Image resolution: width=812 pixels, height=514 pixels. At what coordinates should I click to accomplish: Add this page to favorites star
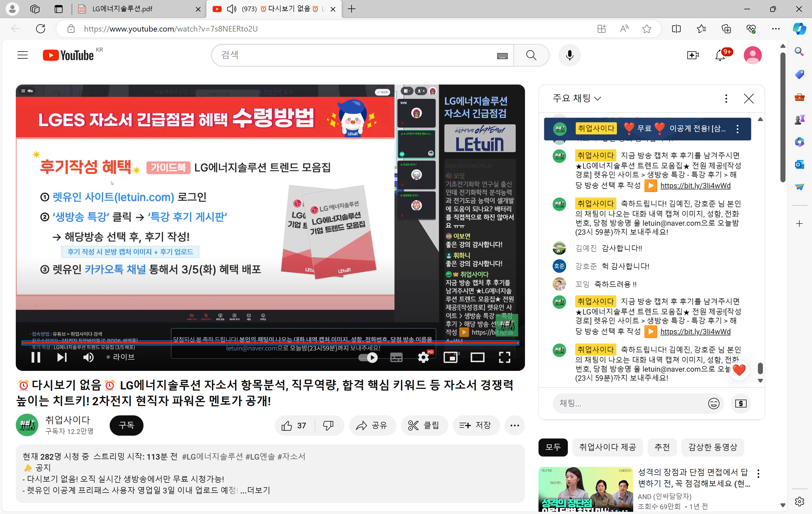click(646, 29)
